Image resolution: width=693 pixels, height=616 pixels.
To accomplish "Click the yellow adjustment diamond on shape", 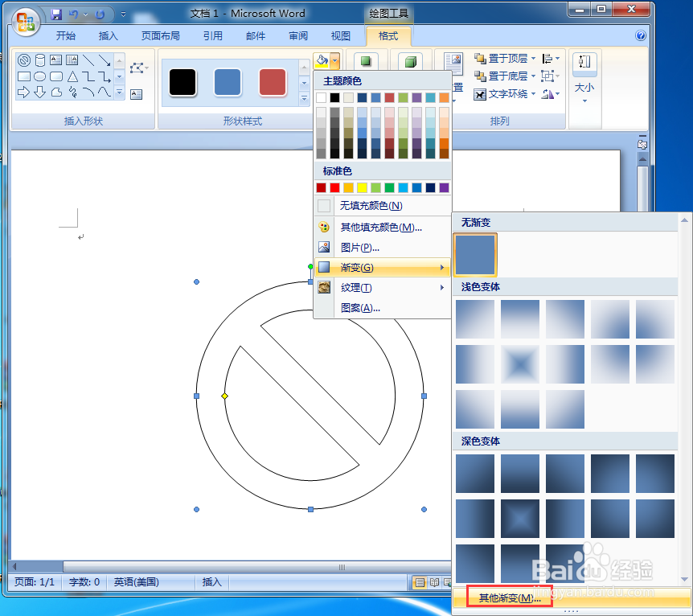I will click(224, 396).
